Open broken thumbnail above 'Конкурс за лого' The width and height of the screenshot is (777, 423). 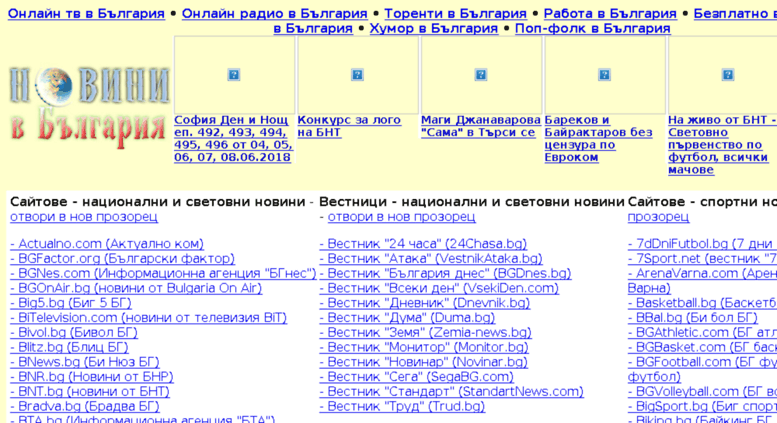[358, 75]
